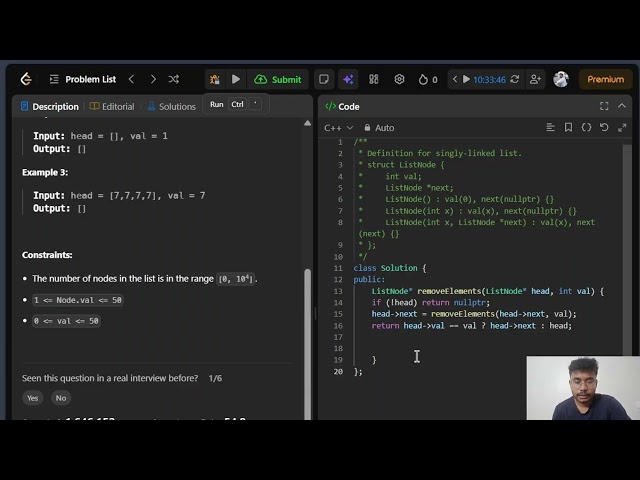The width and height of the screenshot is (640, 480).
Task: Collapse the Code panel chevron
Action: coord(622,106)
